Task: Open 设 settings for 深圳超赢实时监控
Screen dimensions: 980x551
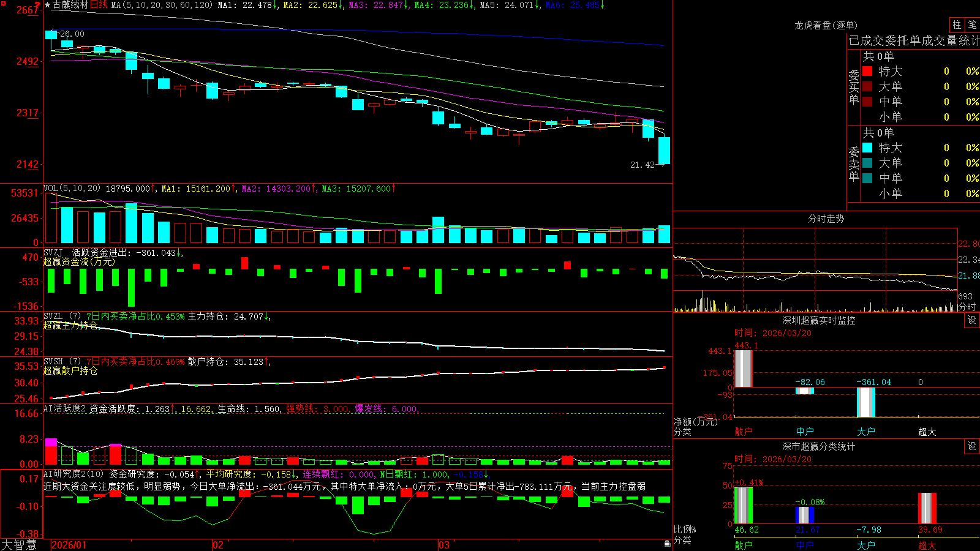Action: (972, 320)
